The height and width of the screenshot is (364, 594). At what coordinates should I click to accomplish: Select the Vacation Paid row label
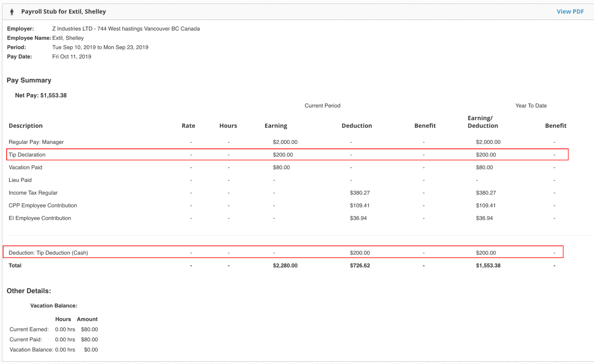click(x=26, y=167)
